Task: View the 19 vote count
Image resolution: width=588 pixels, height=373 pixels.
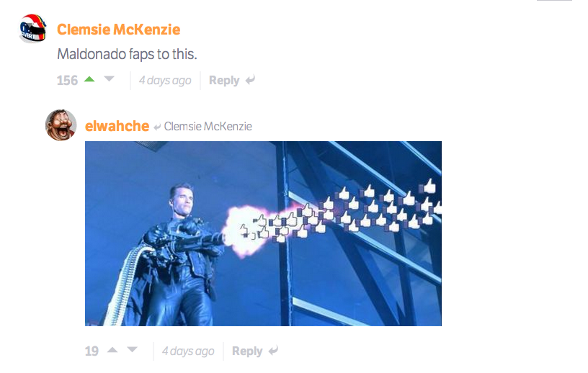Action: [92, 351]
